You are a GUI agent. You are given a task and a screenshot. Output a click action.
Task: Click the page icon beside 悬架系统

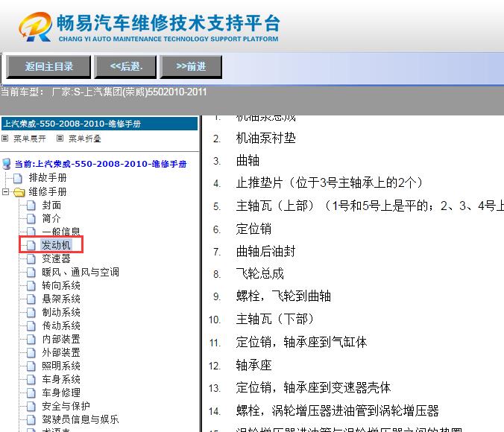click(x=31, y=299)
